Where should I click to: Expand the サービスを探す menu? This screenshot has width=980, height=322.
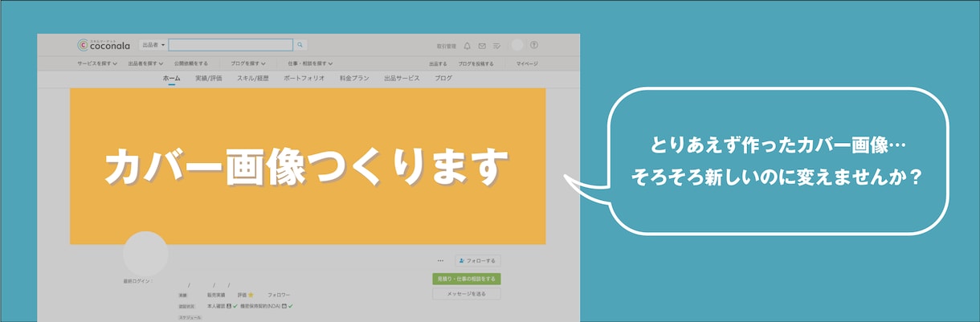coord(97,63)
